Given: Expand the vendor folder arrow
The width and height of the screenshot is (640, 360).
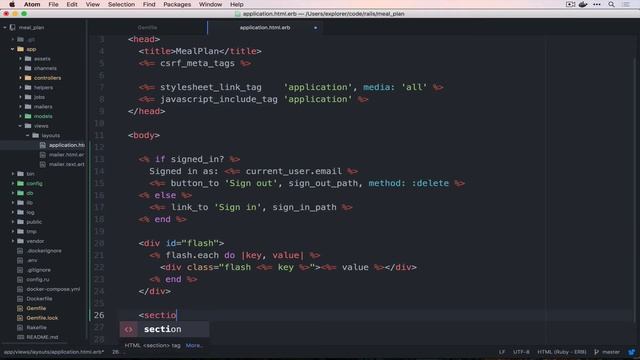Looking at the screenshot, I should pos(13,241).
